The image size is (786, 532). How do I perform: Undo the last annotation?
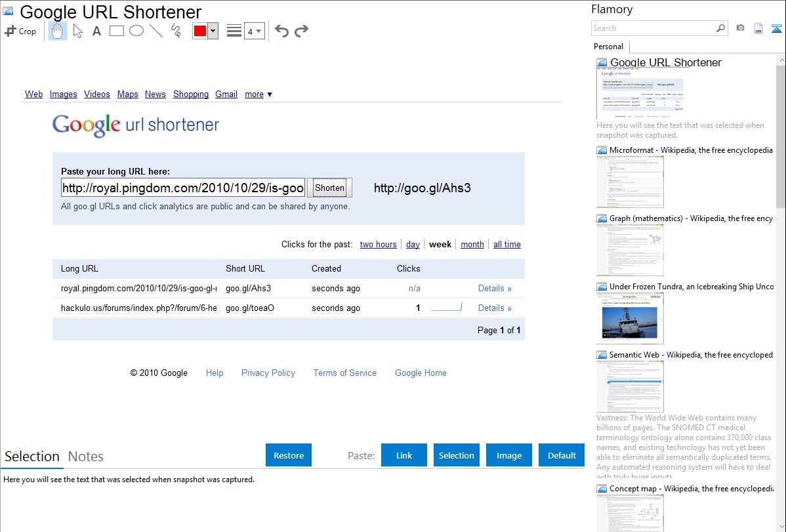pos(281,31)
